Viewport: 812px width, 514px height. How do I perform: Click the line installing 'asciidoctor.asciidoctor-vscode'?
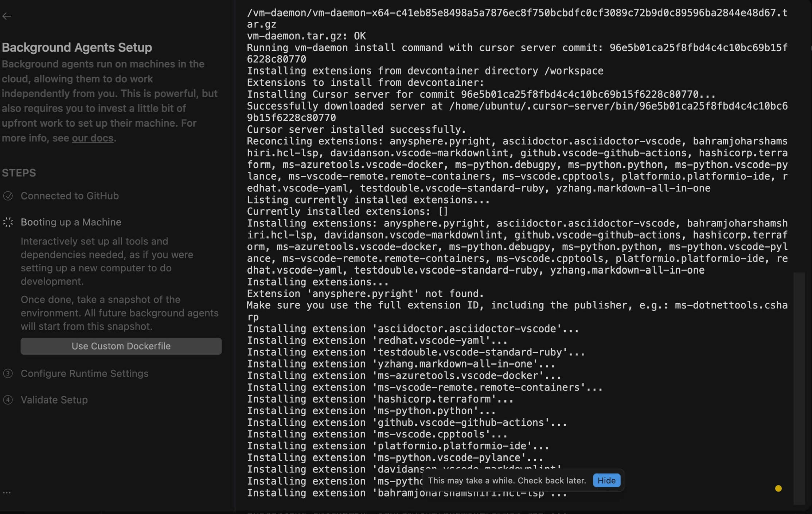[413, 329]
